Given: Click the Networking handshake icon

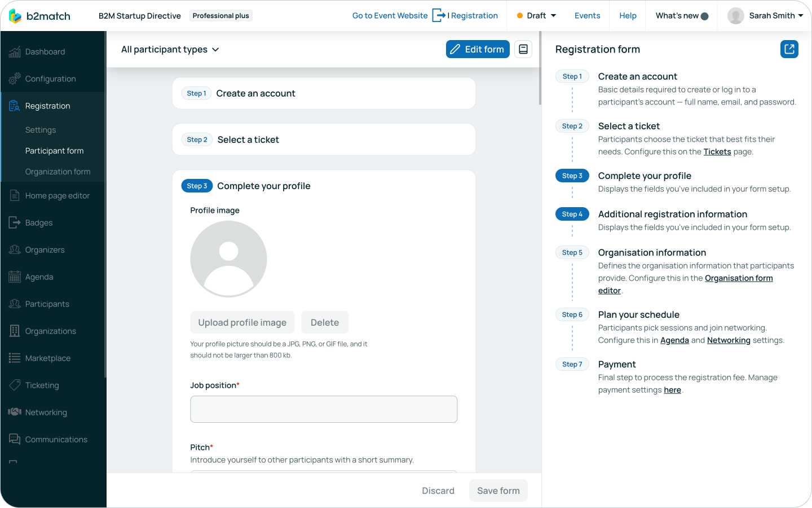Looking at the screenshot, I should [x=15, y=413].
